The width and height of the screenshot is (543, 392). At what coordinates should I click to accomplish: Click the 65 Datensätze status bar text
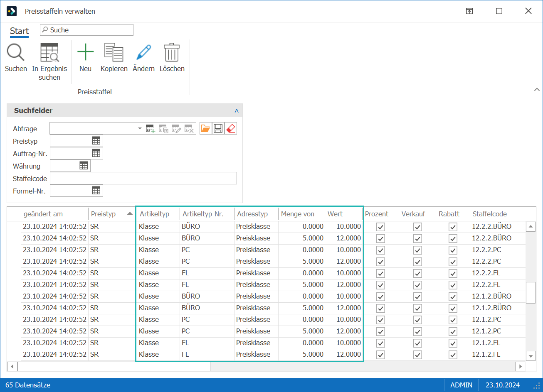pyautogui.click(x=28, y=385)
